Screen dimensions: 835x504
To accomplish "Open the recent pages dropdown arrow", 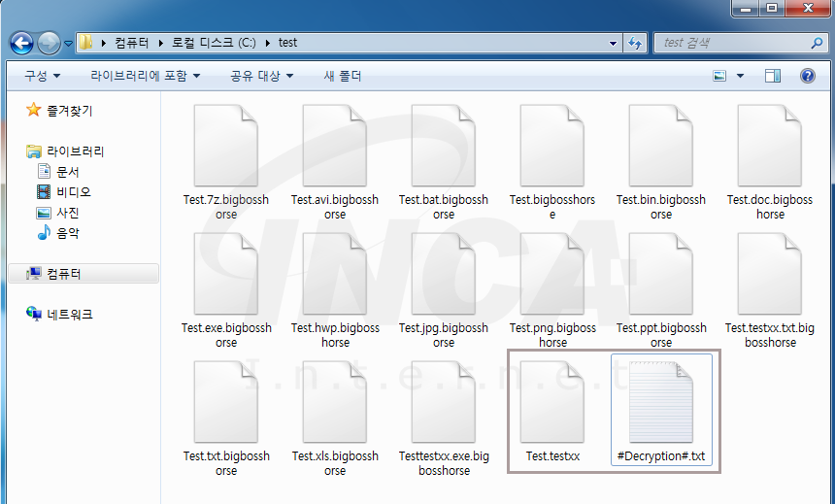I will tap(68, 44).
